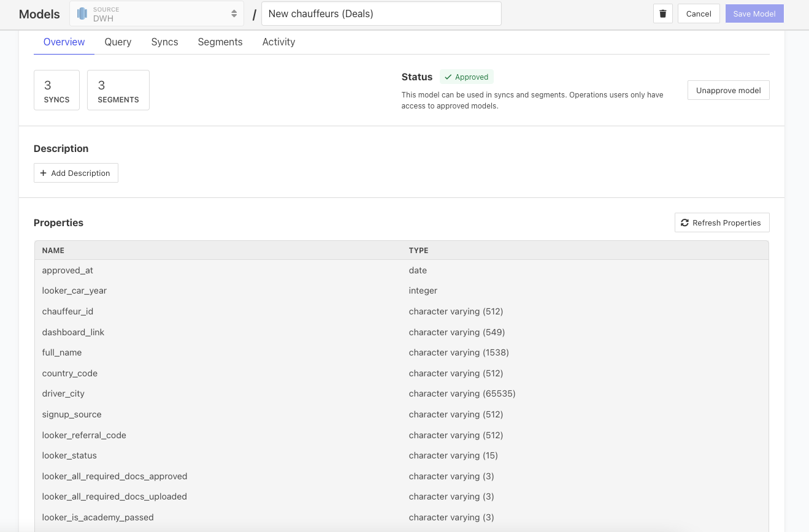Screen dimensions: 809x532
Task: Click the TYPE column header
Action: [x=418, y=250]
